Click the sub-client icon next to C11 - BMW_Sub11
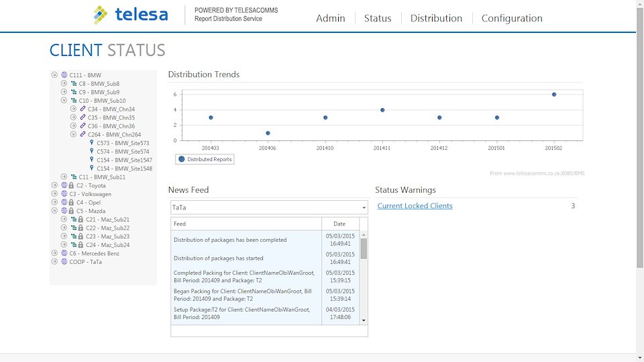Screen dimensions: 644x362 (x=74, y=177)
